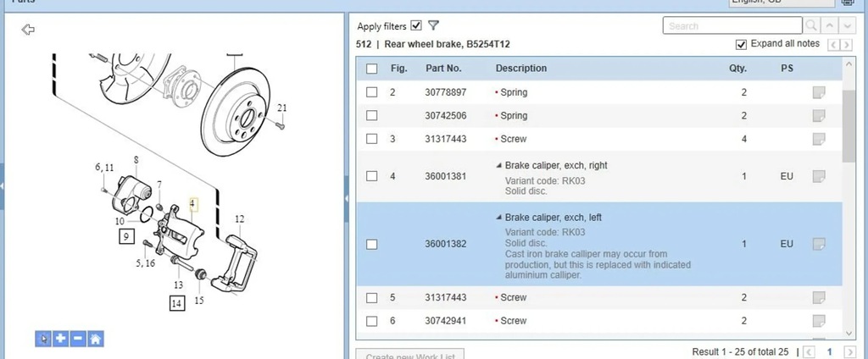The width and height of the screenshot is (868, 359).
Task: Tick the select-all header checkbox
Action: point(372,69)
